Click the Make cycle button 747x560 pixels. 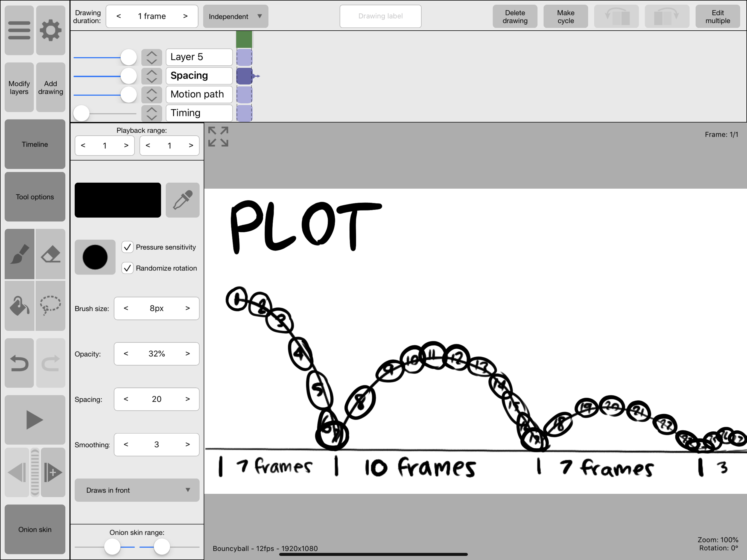coord(565,17)
